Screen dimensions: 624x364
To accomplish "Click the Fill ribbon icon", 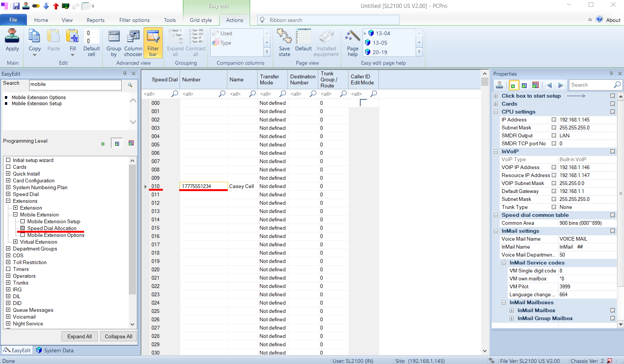I will (72, 37).
